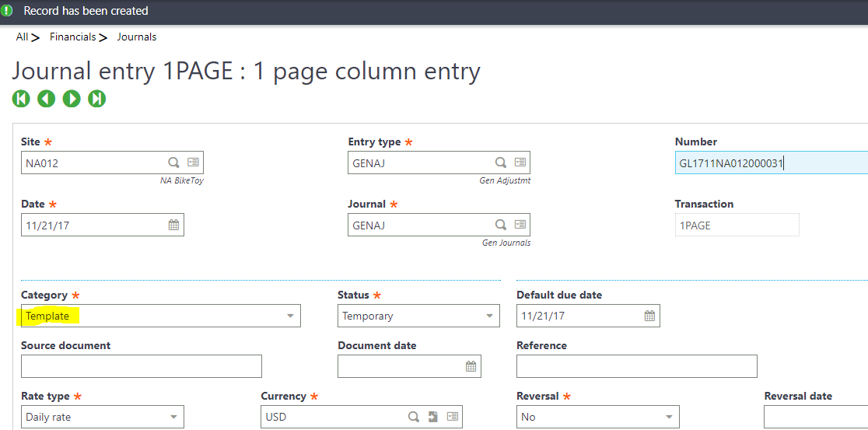Image resolution: width=868 pixels, height=430 pixels.
Task: Go to Journals breadcrumb link
Action: (137, 37)
